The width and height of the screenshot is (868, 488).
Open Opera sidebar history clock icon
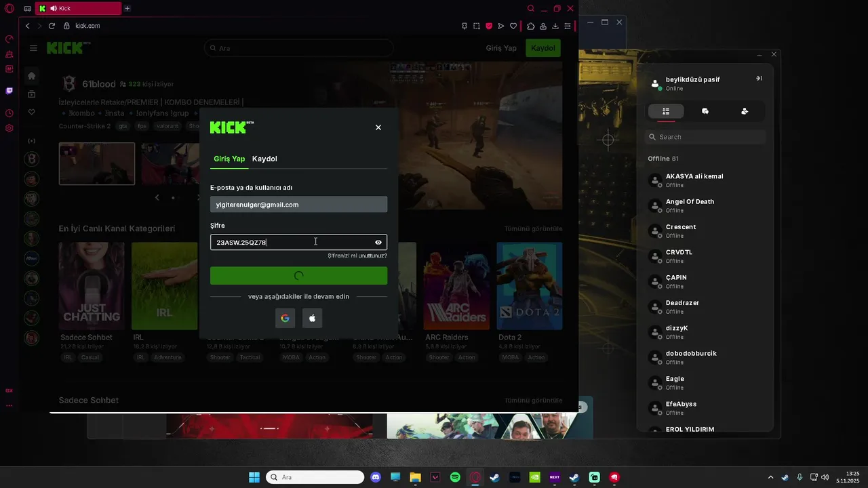[9, 113]
